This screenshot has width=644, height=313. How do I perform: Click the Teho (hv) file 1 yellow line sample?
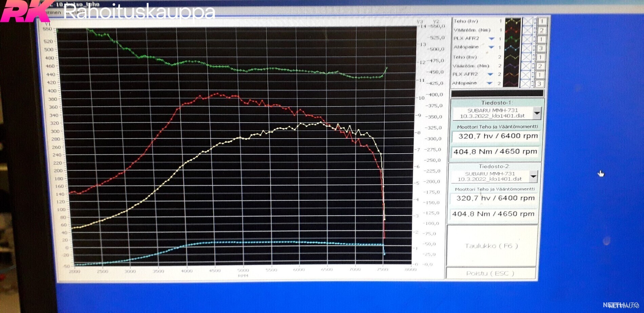point(513,21)
